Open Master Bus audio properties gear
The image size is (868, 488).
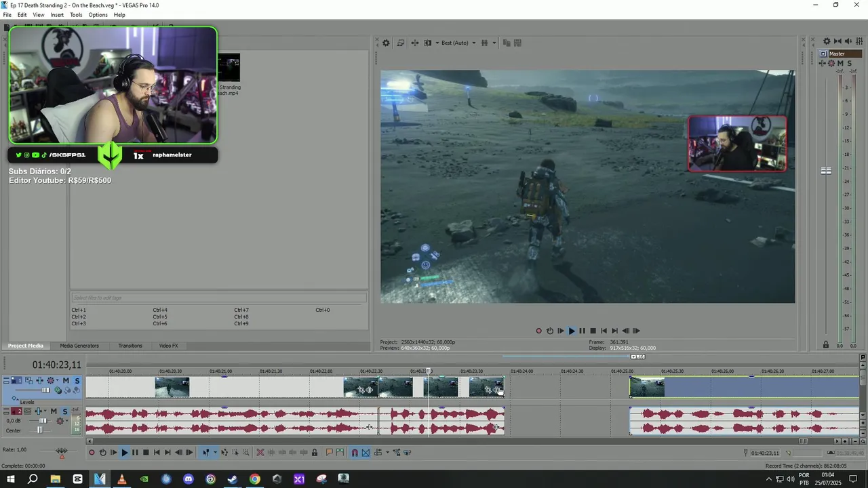tap(827, 41)
